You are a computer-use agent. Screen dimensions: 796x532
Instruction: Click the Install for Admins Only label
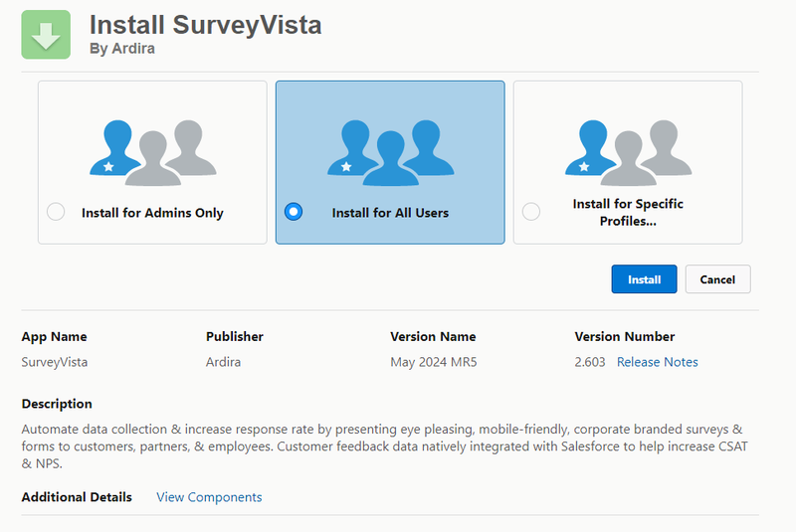(x=152, y=213)
